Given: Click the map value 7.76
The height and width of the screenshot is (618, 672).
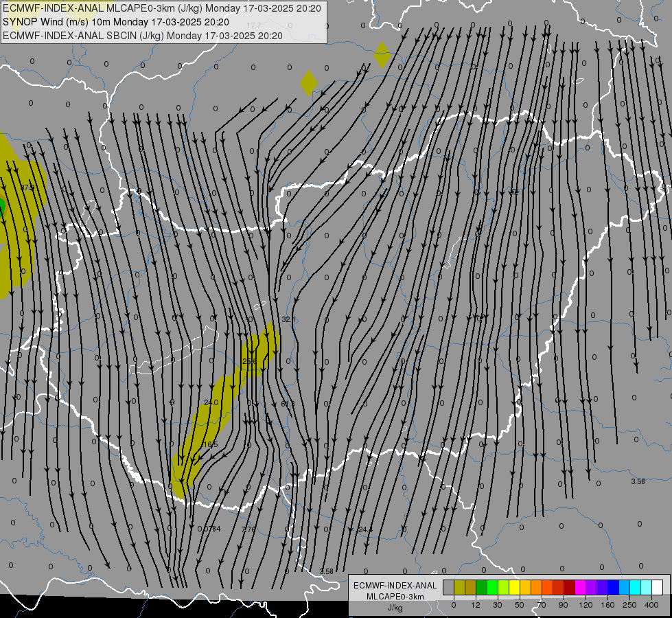Looking at the screenshot, I should pyautogui.click(x=248, y=529).
